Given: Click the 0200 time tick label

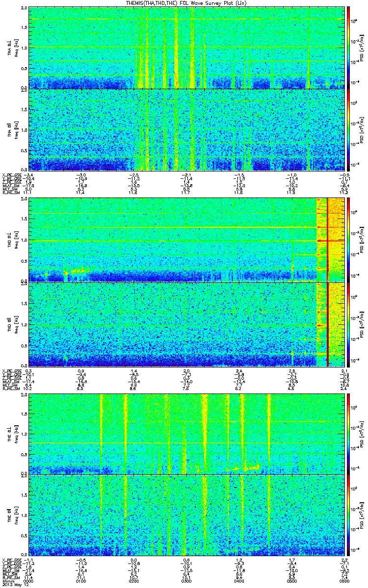Looking at the screenshot, I should 133,581.
